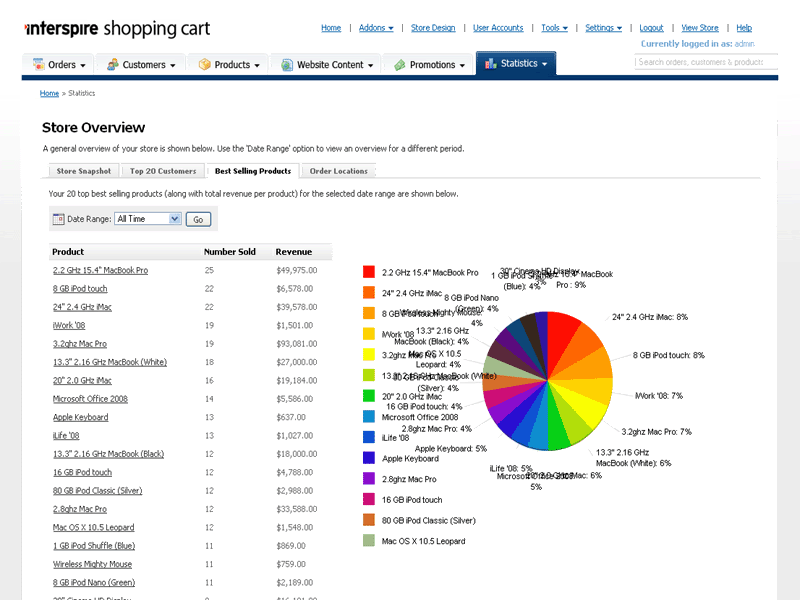Open the 20" 2.0 GHz iMac product link

[x=82, y=381]
